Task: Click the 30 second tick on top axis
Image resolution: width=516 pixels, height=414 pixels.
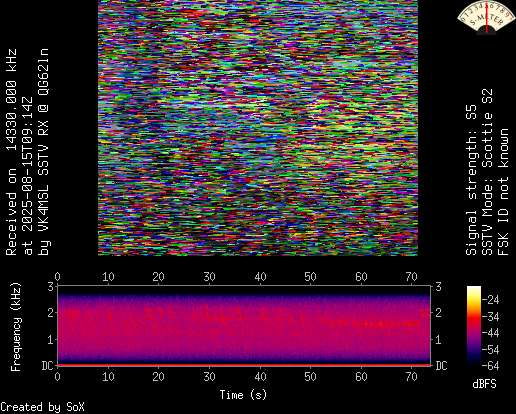Action: pos(209,277)
